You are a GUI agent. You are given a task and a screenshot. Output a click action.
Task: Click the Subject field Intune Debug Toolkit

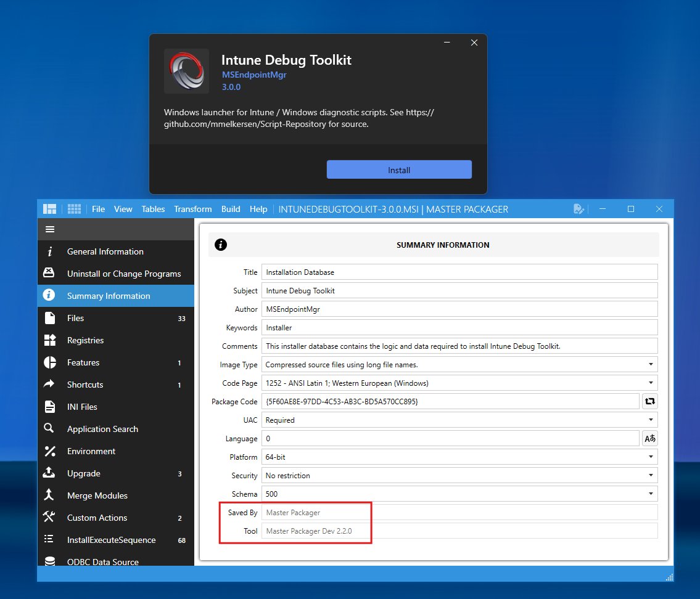459,290
